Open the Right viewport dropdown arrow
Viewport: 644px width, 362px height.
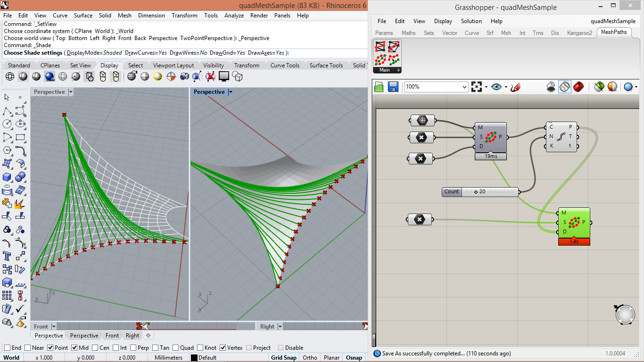point(280,326)
